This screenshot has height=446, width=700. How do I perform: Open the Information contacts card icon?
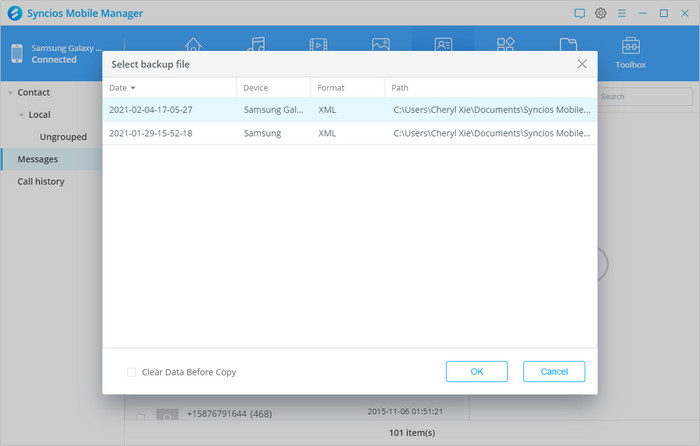click(x=443, y=45)
